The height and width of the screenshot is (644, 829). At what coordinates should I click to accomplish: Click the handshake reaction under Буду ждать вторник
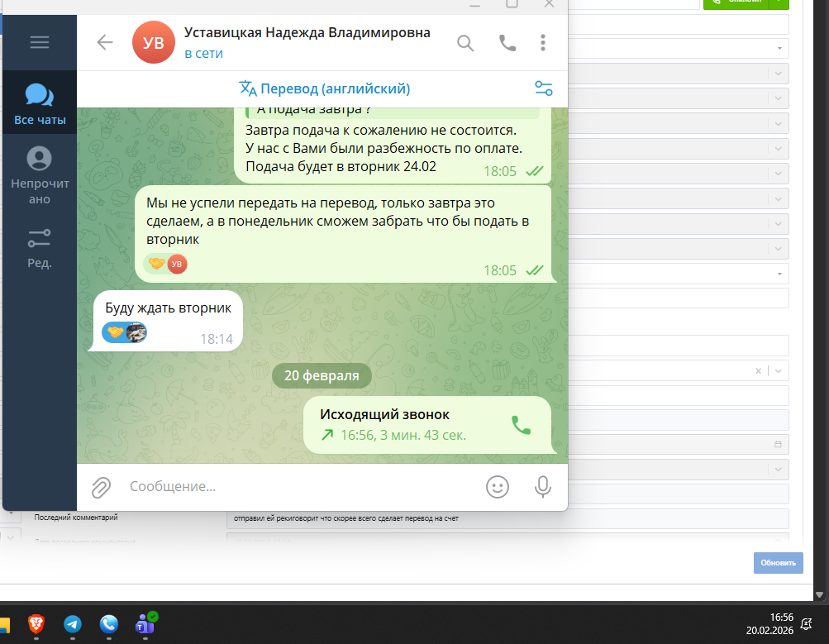click(115, 332)
